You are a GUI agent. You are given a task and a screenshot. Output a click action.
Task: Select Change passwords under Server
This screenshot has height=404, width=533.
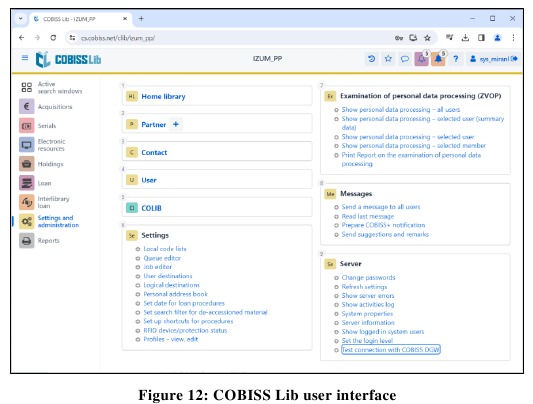pos(368,278)
